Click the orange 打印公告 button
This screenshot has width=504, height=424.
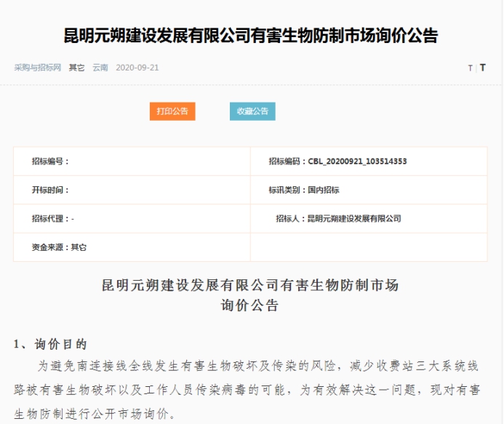(172, 111)
